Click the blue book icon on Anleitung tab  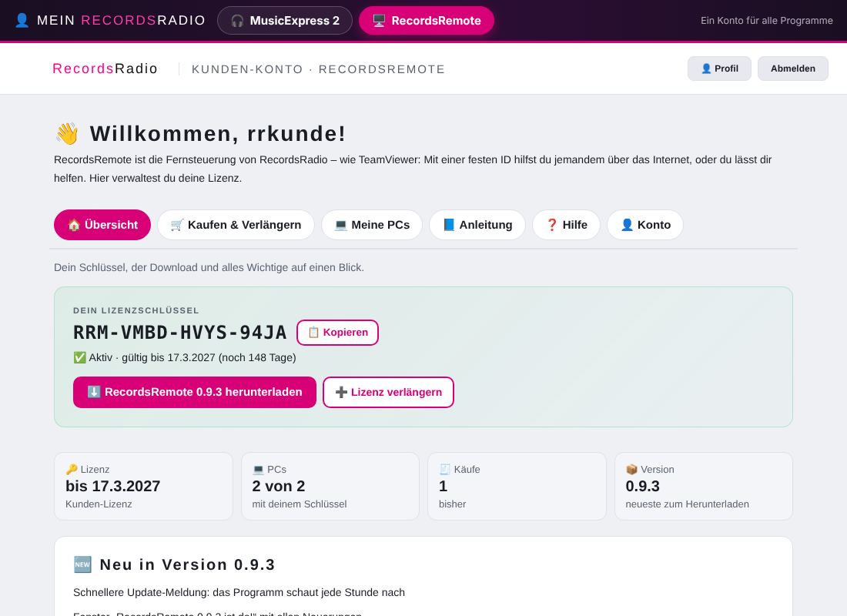[449, 225]
